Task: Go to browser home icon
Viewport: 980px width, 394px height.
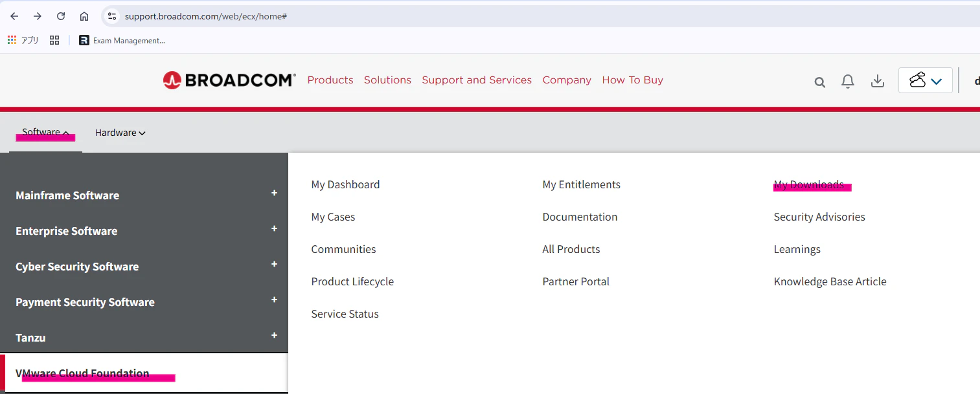Action: [x=84, y=16]
